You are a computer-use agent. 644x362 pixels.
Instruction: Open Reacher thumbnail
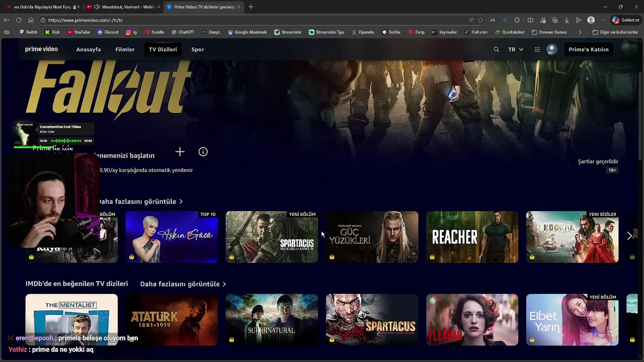472,237
